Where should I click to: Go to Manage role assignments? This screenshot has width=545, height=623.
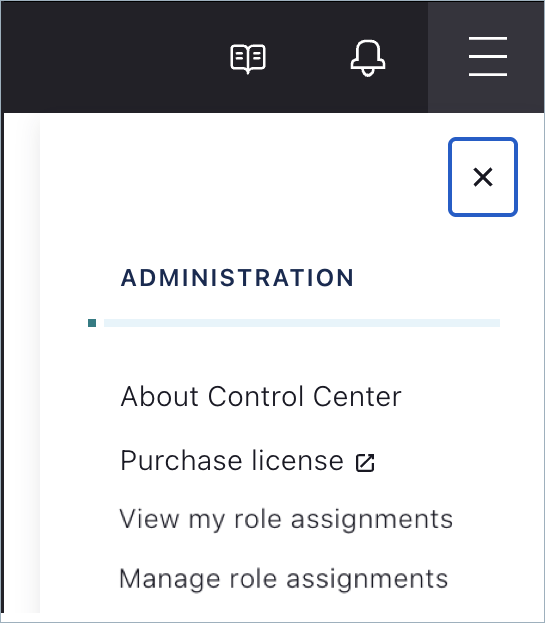click(284, 578)
